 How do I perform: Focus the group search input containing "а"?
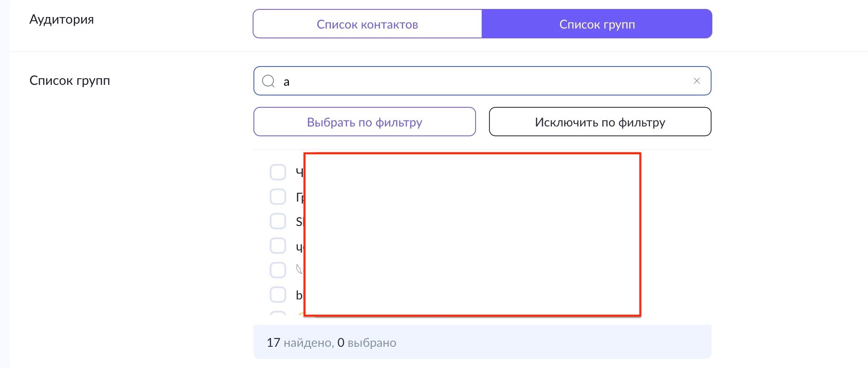click(481, 81)
